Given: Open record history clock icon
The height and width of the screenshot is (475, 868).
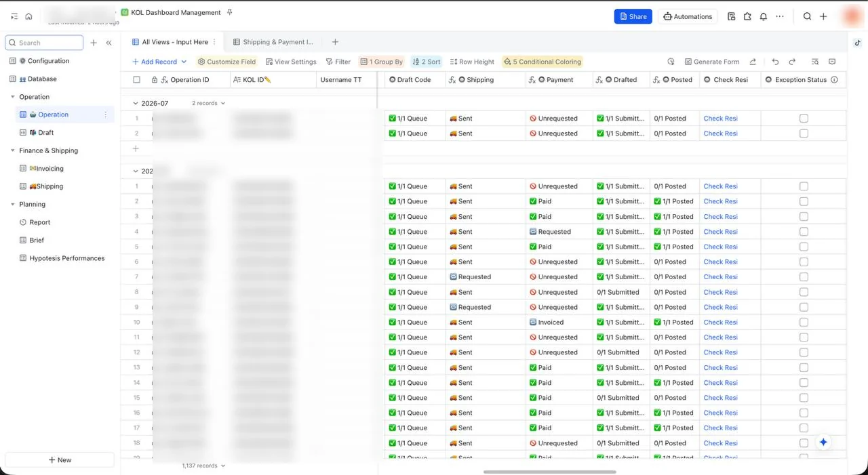Looking at the screenshot, I should coord(671,62).
